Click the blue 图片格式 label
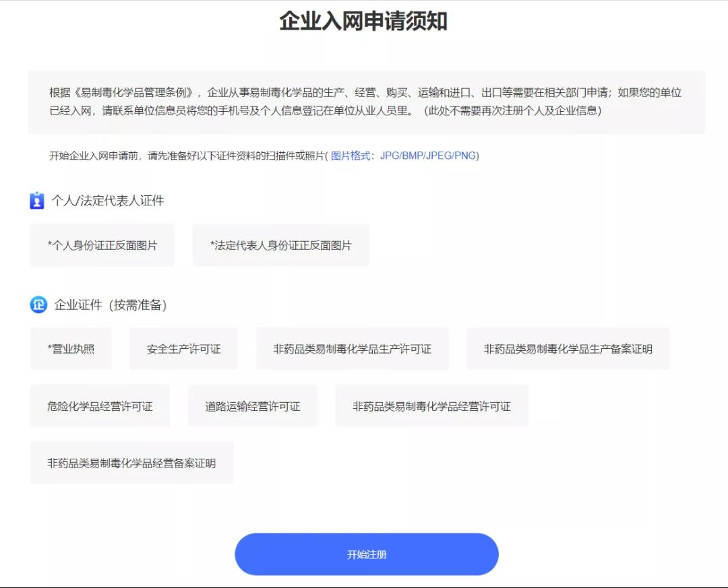 pos(351,156)
